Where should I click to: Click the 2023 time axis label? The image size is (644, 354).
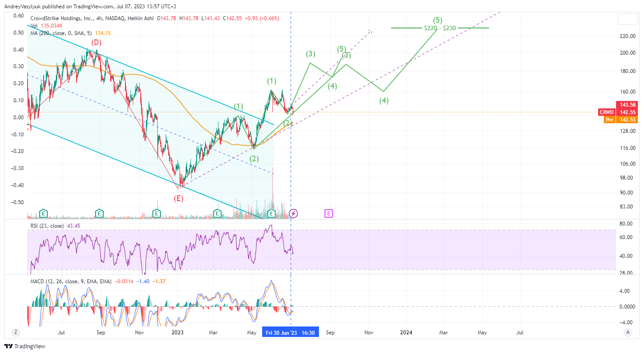(177, 333)
